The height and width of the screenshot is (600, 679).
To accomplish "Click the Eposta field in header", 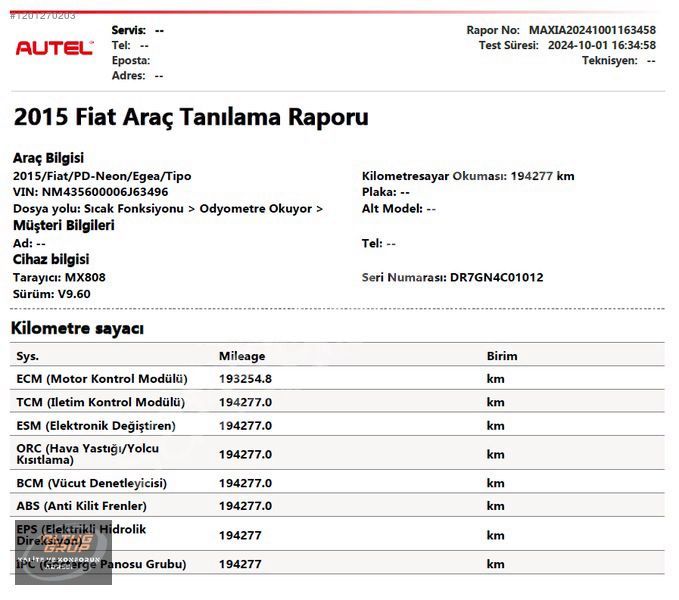I will pyautogui.click(x=131, y=61).
